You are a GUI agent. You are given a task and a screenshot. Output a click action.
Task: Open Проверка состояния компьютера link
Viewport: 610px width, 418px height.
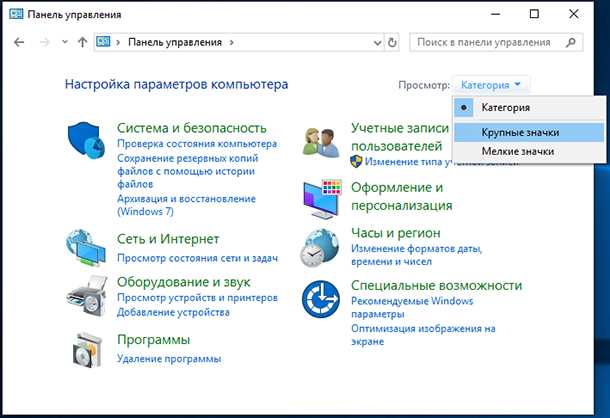[x=197, y=144]
